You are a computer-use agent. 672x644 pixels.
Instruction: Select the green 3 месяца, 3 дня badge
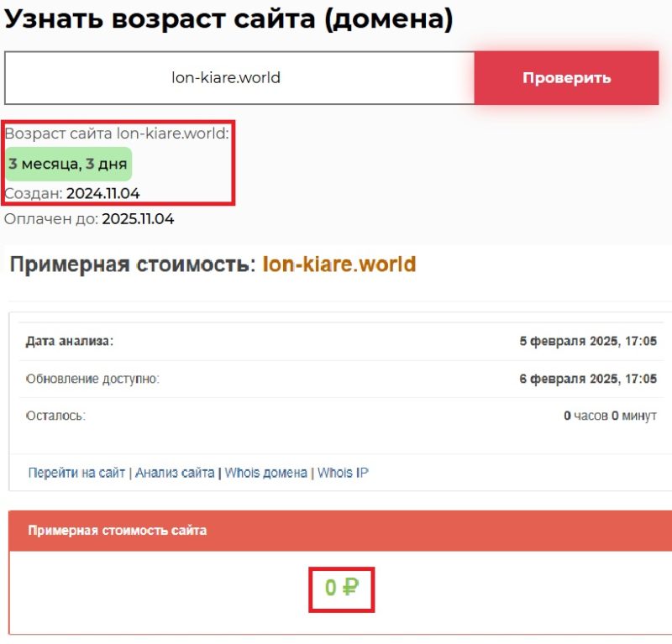(x=68, y=165)
